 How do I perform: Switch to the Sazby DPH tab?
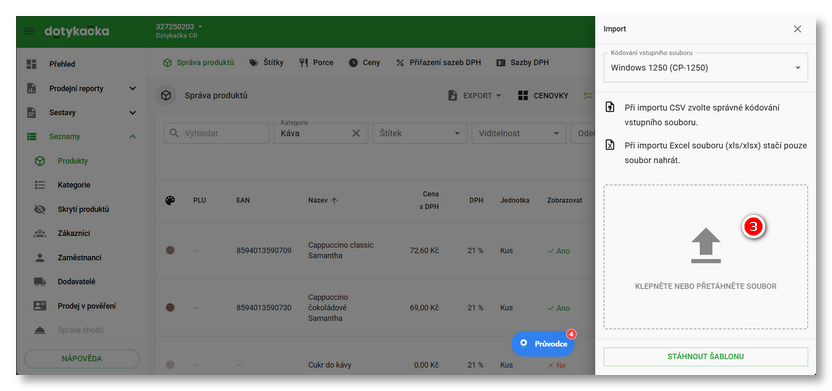(523, 63)
